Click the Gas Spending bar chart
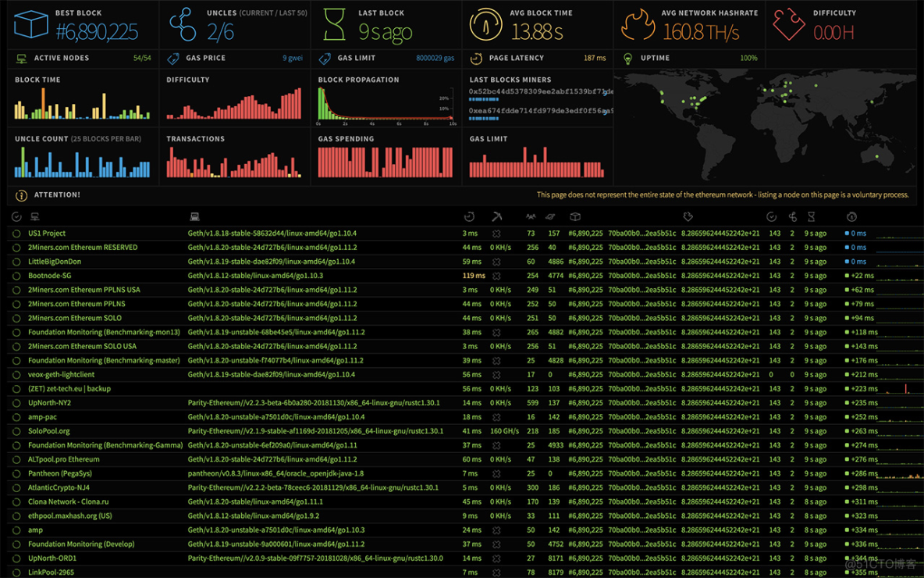Image resolution: width=924 pixels, height=578 pixels. click(386, 162)
